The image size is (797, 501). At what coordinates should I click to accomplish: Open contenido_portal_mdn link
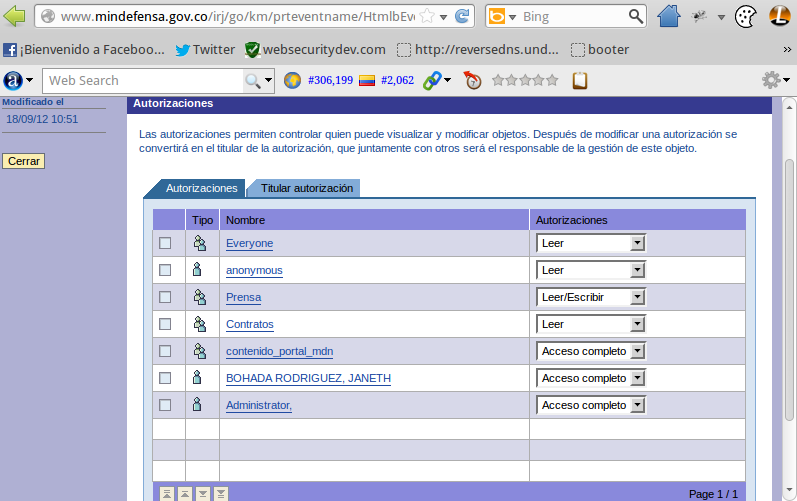(x=280, y=351)
